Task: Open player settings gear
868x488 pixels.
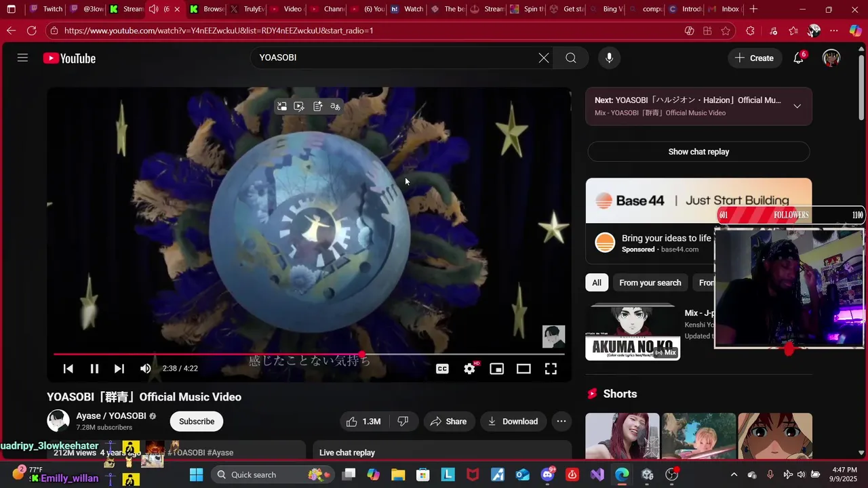Action: click(x=469, y=369)
